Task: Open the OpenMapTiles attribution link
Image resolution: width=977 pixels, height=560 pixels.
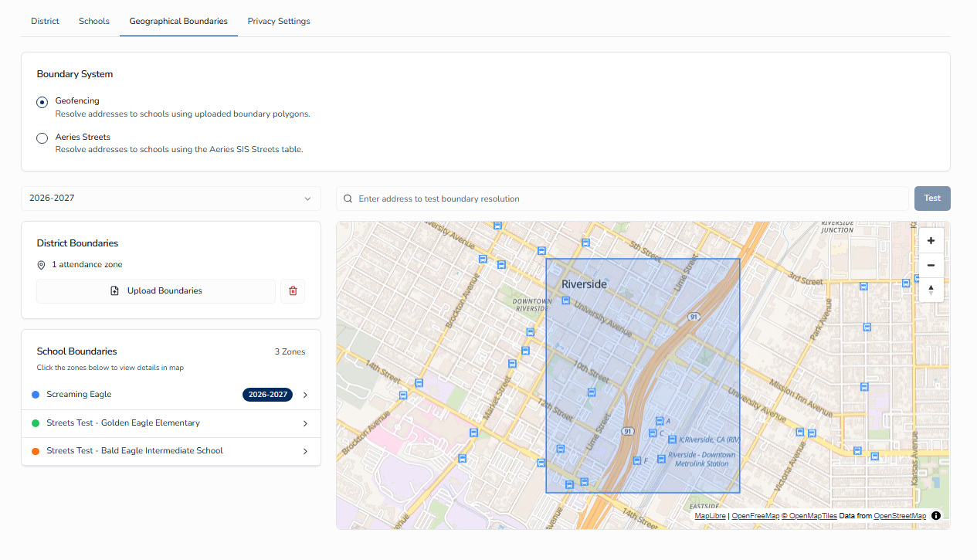Action: tap(809, 516)
